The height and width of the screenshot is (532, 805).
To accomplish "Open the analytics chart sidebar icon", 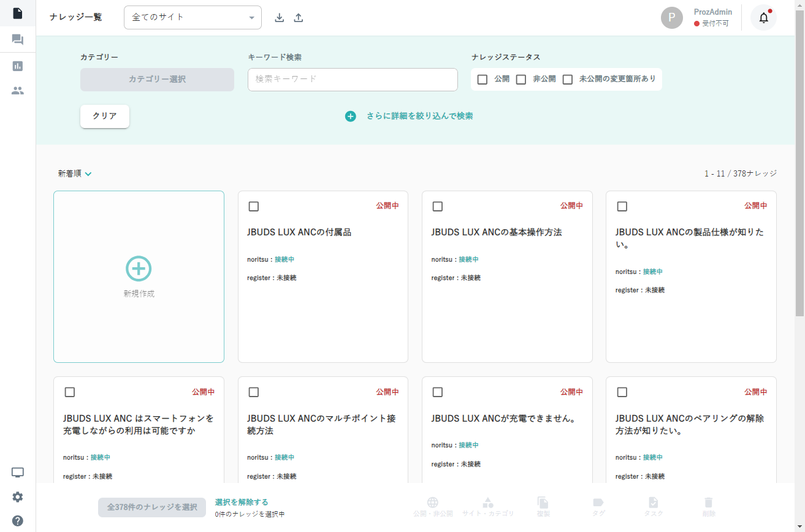I will click(18, 66).
